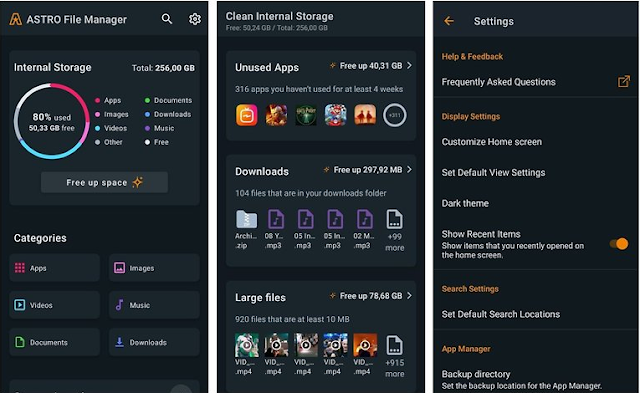Click the Music category note icon
The height and width of the screenshot is (393, 640).
click(x=119, y=305)
